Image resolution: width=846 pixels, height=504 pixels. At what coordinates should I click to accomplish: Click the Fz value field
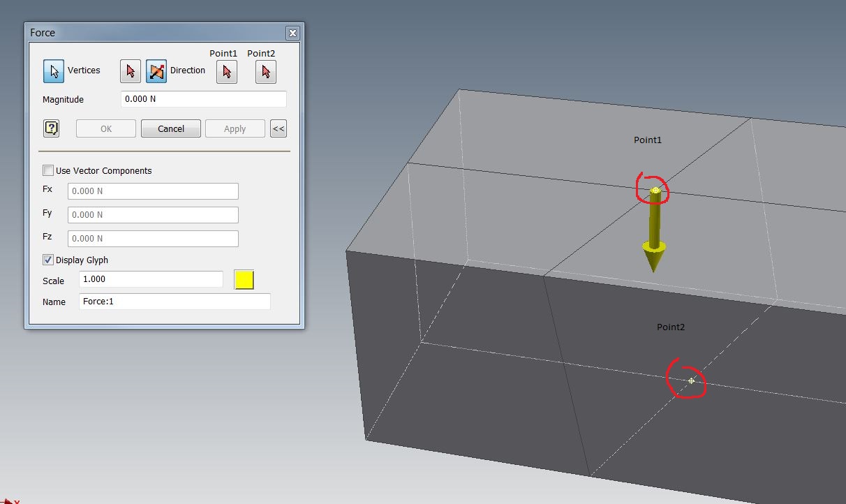point(153,239)
